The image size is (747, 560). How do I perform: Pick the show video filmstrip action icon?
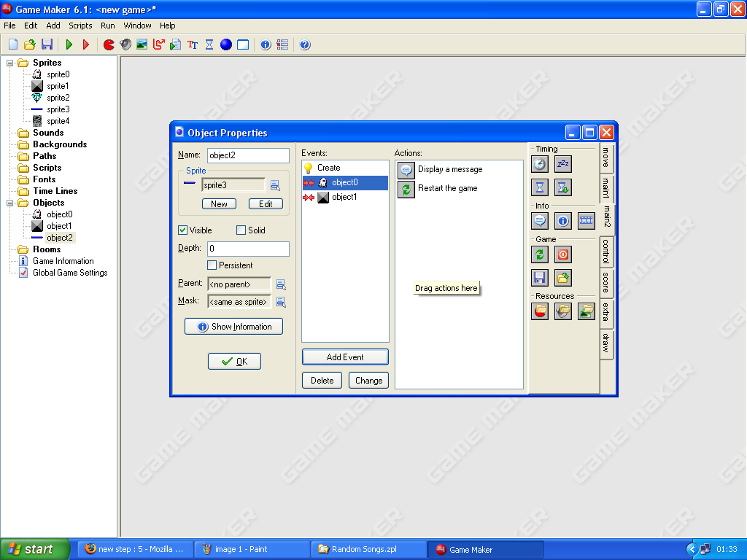click(x=587, y=221)
